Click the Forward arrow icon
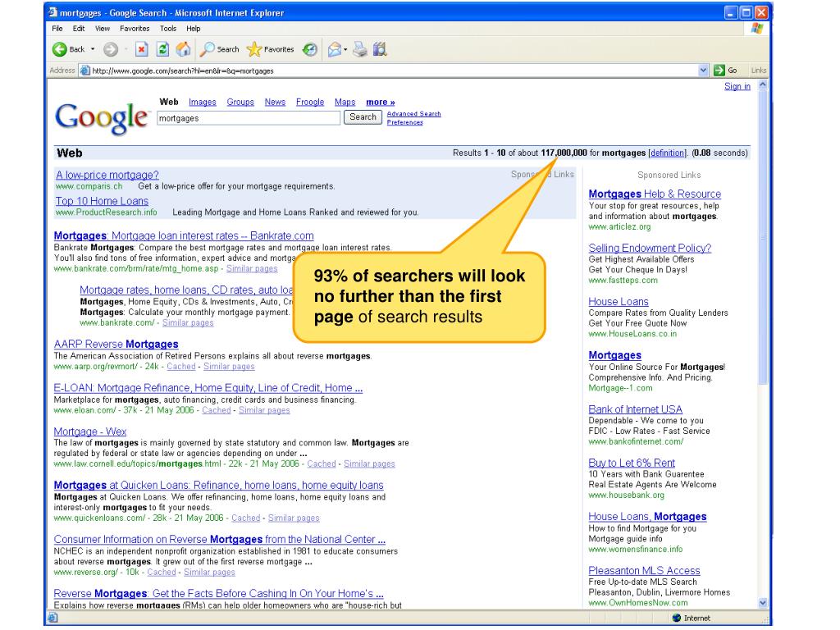The height and width of the screenshot is (630, 840). (111, 50)
